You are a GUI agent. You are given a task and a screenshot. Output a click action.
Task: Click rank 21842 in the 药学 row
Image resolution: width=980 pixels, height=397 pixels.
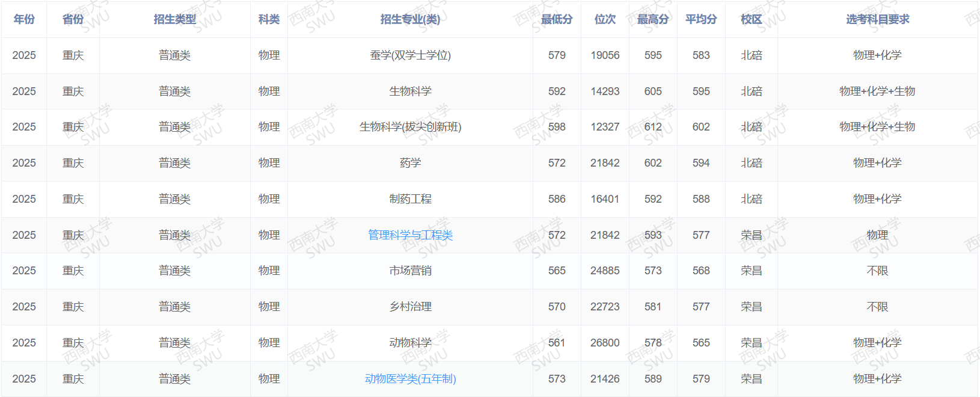coord(605,163)
